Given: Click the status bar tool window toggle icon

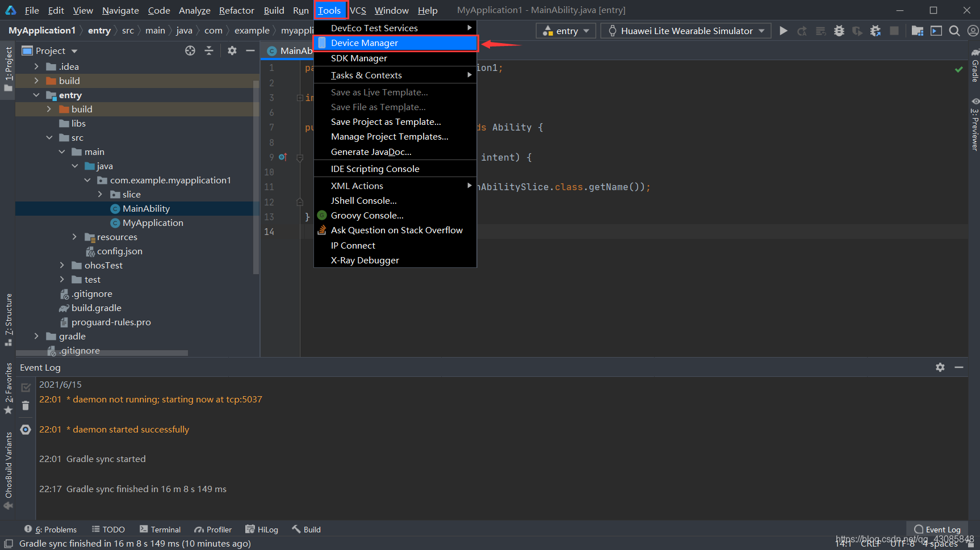Looking at the screenshot, I should tap(9, 543).
